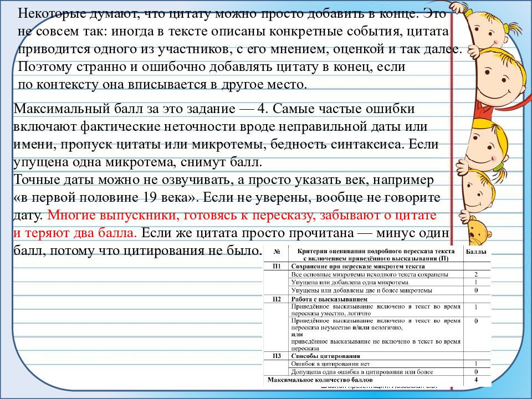532x399 pixels.
Task: Select the line "Поэтому странно и ошибочно добавлять"
Action: coord(211,67)
